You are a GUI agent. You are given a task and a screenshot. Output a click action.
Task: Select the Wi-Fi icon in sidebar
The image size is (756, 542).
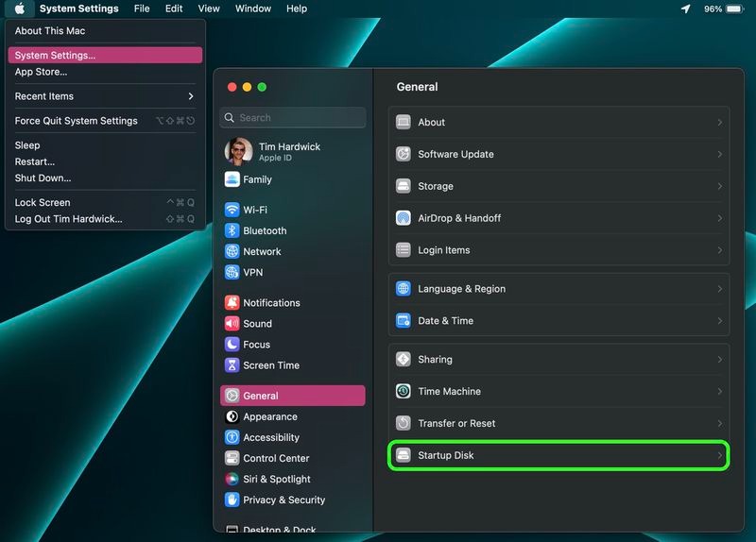tap(232, 210)
